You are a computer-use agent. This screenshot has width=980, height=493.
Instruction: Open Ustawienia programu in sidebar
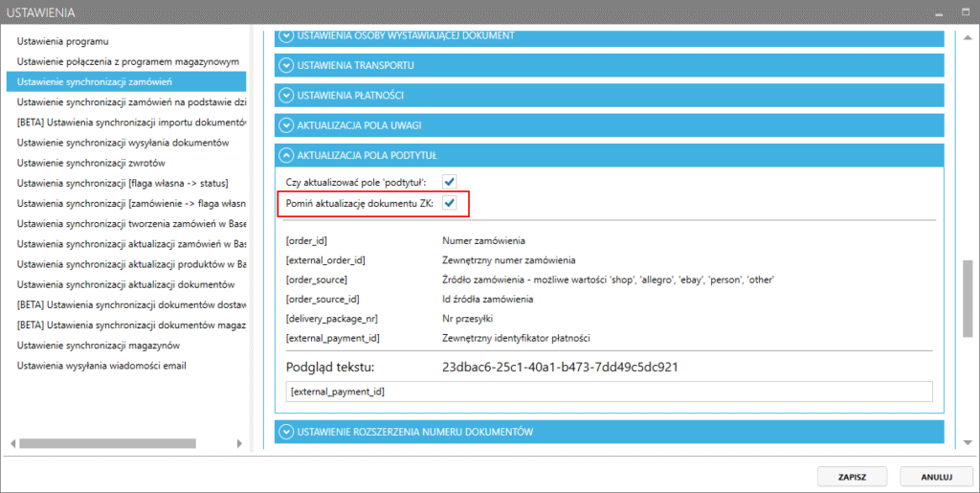point(63,42)
